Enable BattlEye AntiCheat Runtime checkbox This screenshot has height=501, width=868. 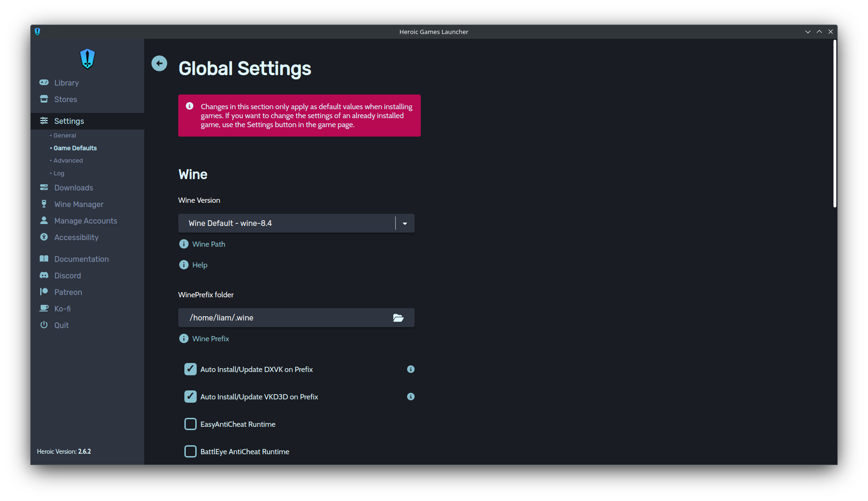pos(191,451)
